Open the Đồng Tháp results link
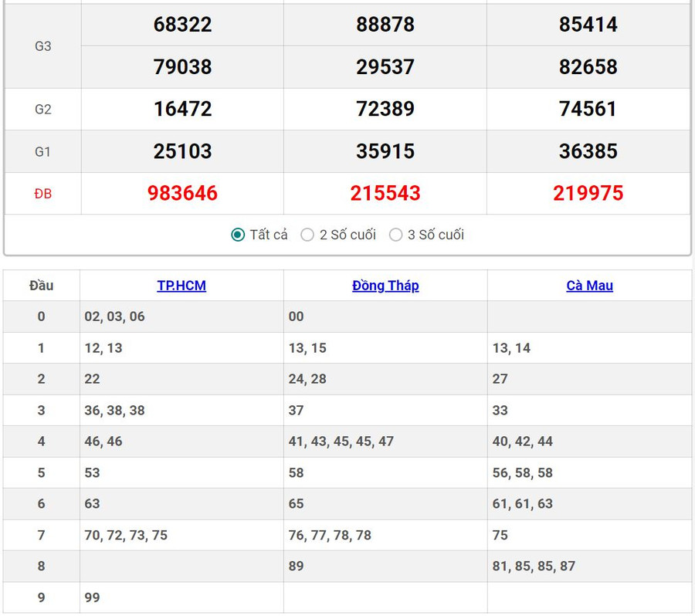The image size is (695, 616). 385,286
